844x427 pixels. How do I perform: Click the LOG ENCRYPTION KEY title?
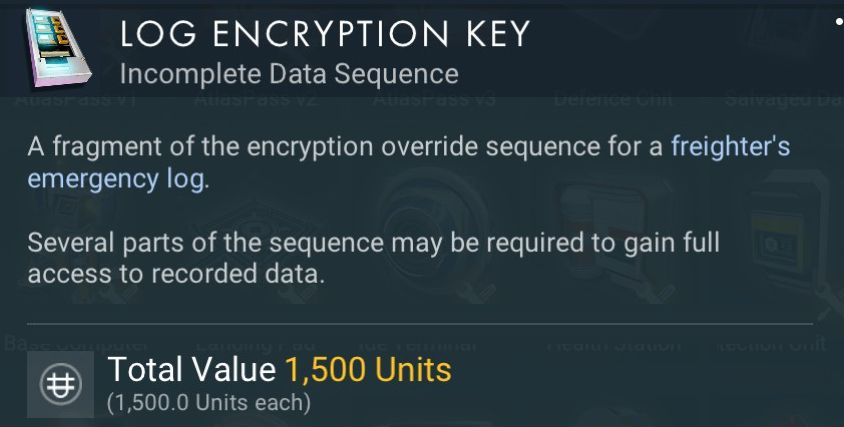(324, 35)
